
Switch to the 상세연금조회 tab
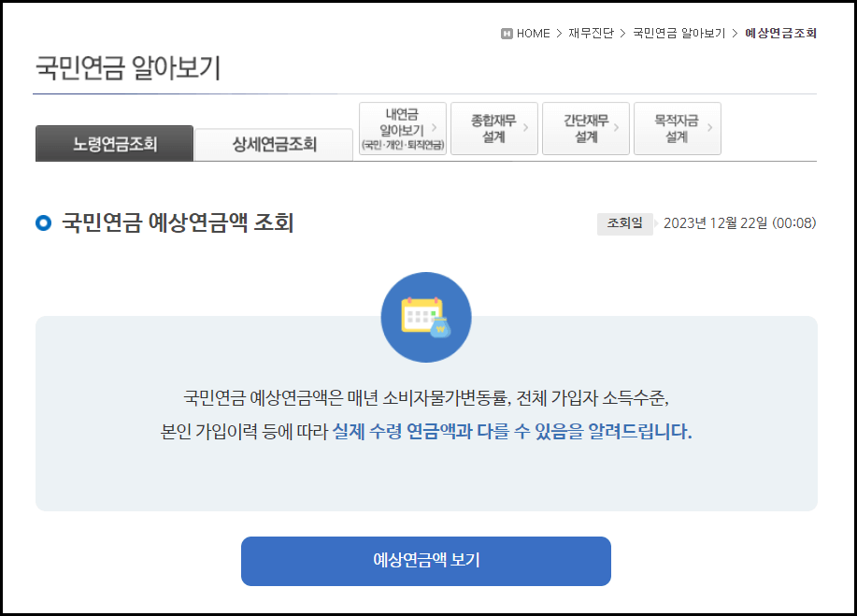(x=273, y=144)
